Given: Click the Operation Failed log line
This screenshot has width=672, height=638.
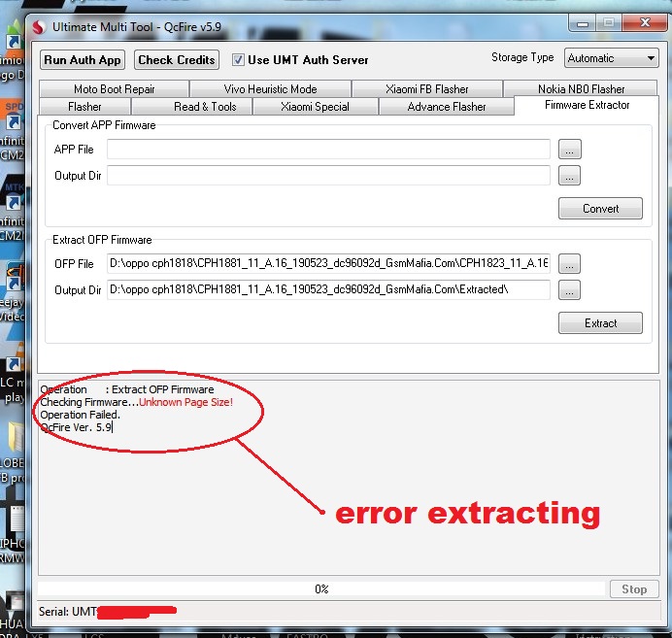Looking at the screenshot, I should (x=81, y=415).
